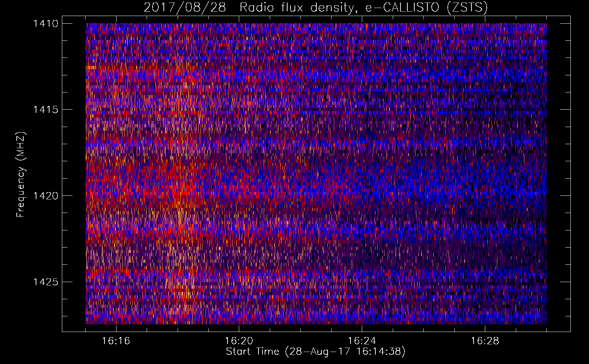Click the 1420 frequency axis label

coord(46,196)
